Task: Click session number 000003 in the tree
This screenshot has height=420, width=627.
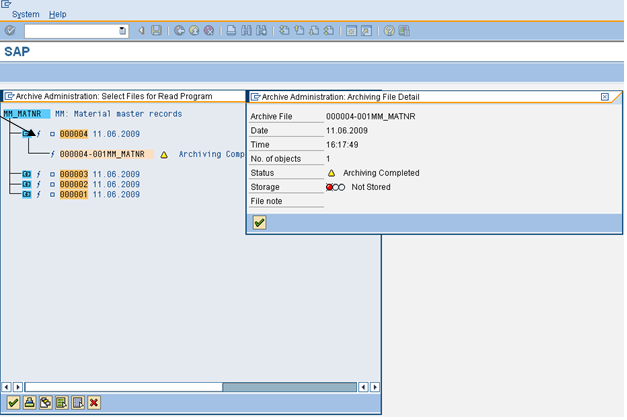Action: [x=74, y=174]
